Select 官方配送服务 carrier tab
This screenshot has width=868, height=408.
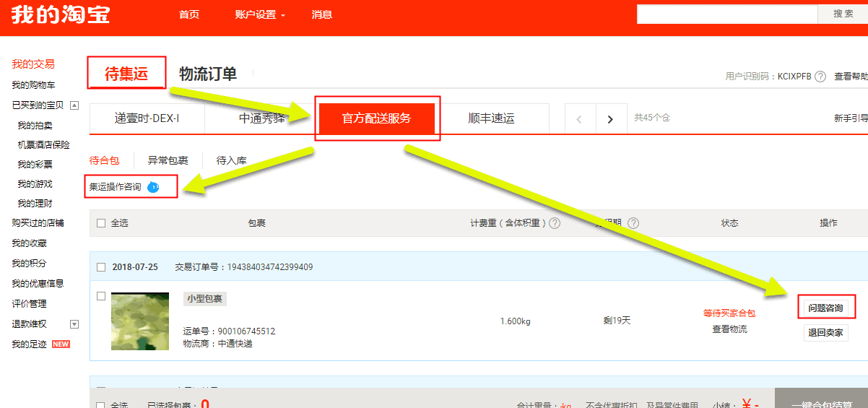tap(377, 118)
